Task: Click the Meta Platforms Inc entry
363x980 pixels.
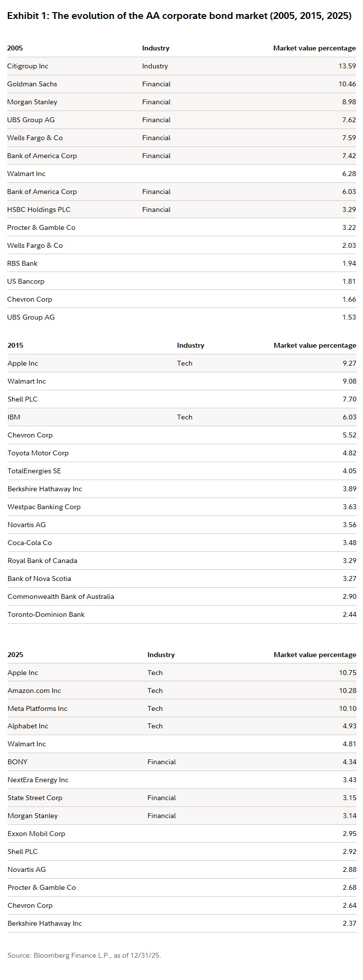Action: click(37, 708)
